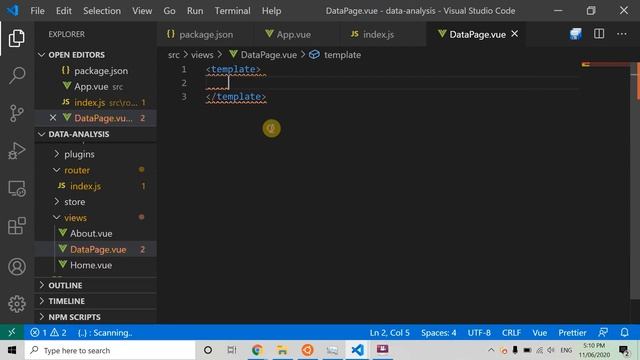Open Cortana circle on taskbar

pyautogui.click(x=208, y=350)
